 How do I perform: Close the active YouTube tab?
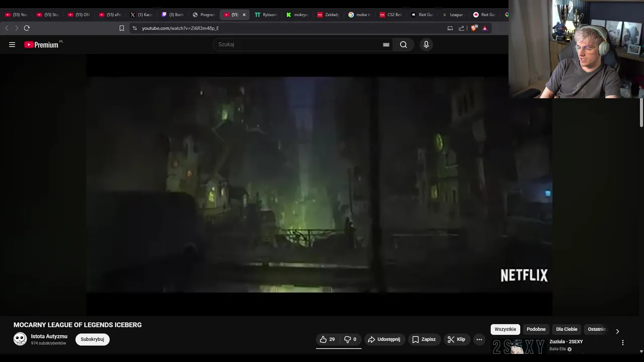[x=244, y=15]
